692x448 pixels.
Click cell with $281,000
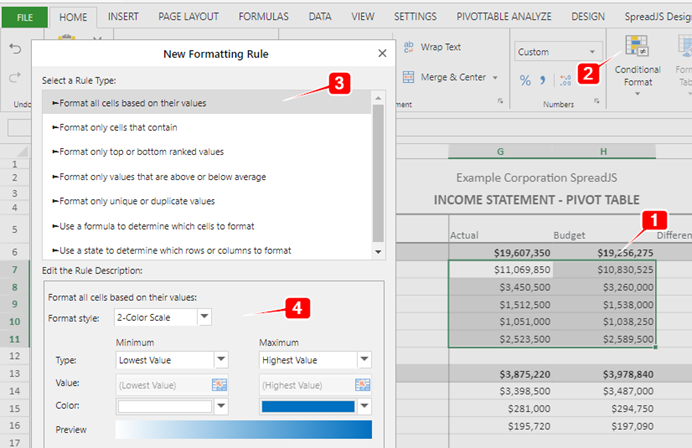pos(500,408)
